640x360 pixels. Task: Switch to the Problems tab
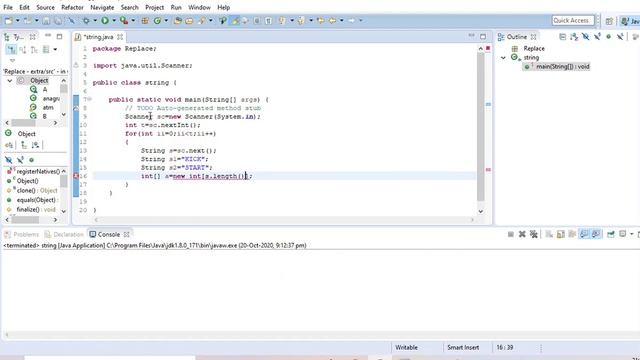click(22, 234)
